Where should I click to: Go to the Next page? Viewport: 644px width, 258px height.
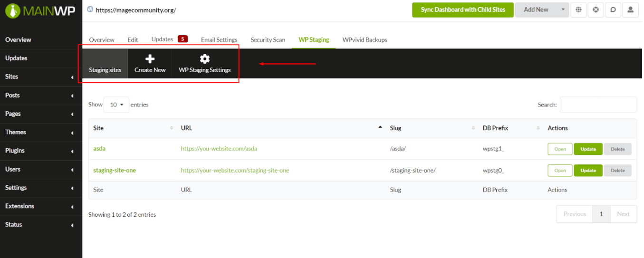tap(623, 214)
